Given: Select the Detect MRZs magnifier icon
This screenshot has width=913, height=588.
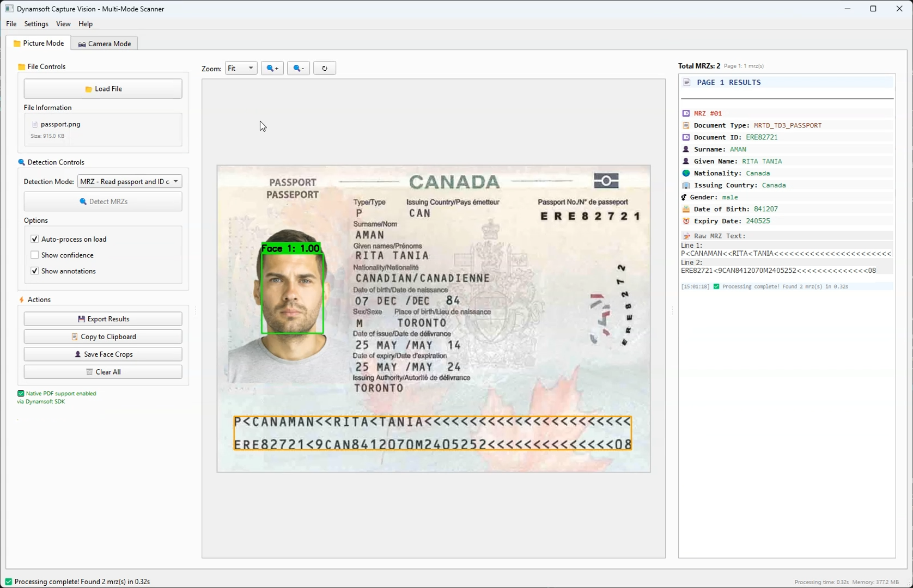Looking at the screenshot, I should [x=82, y=201].
